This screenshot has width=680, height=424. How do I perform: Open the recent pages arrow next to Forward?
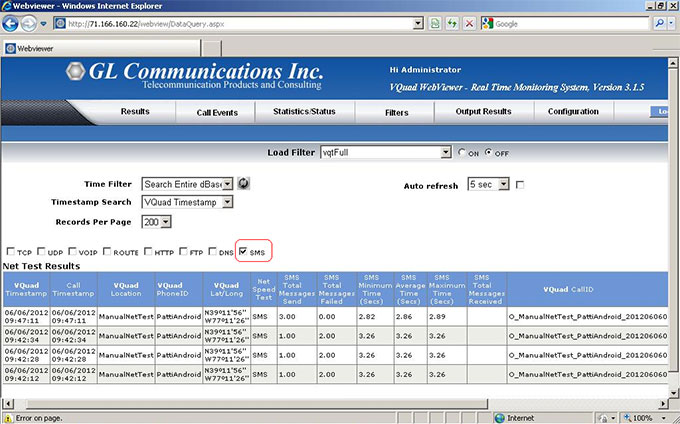[43, 24]
